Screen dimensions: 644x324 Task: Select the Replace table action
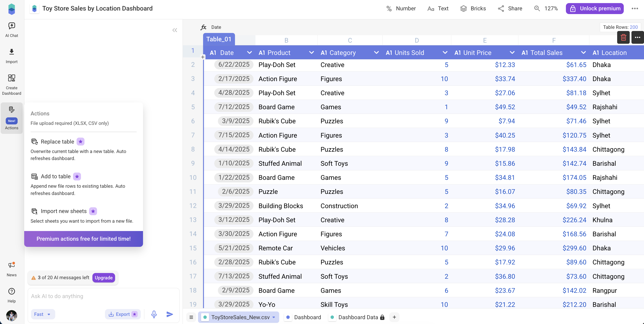57,142
